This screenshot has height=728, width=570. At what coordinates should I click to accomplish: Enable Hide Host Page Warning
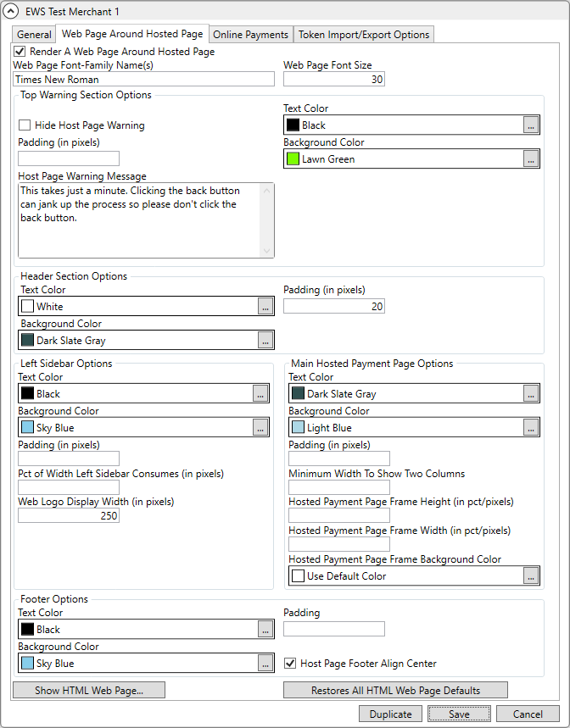[23, 125]
